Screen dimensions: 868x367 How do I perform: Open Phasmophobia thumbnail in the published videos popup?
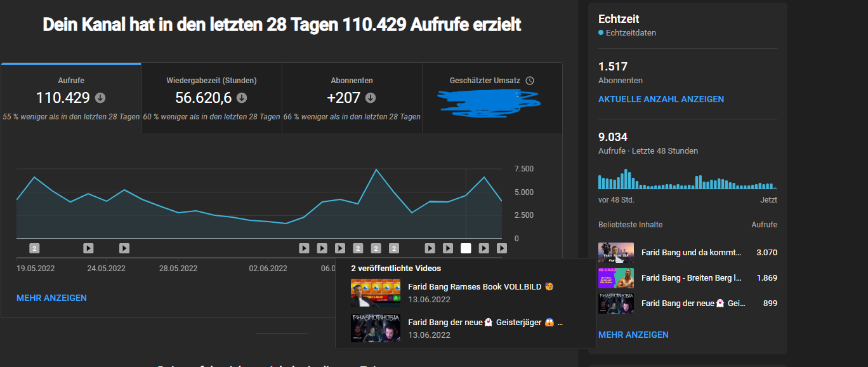pyautogui.click(x=376, y=328)
